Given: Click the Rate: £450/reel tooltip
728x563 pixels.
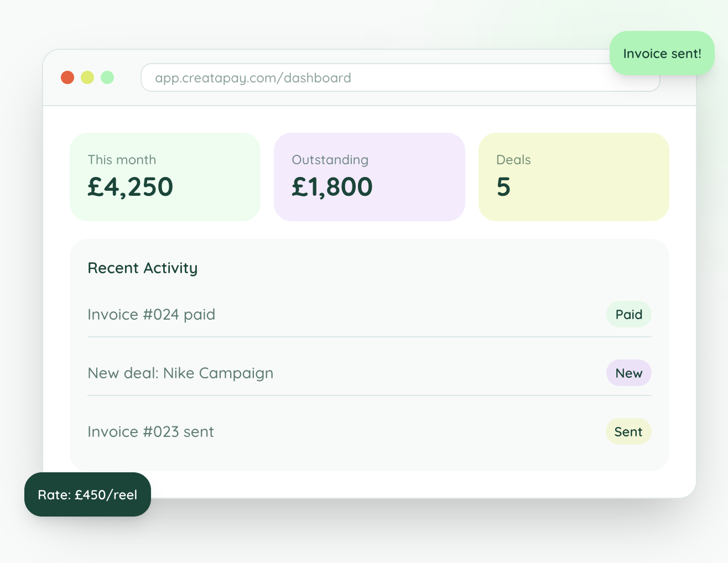Looking at the screenshot, I should [87, 494].
